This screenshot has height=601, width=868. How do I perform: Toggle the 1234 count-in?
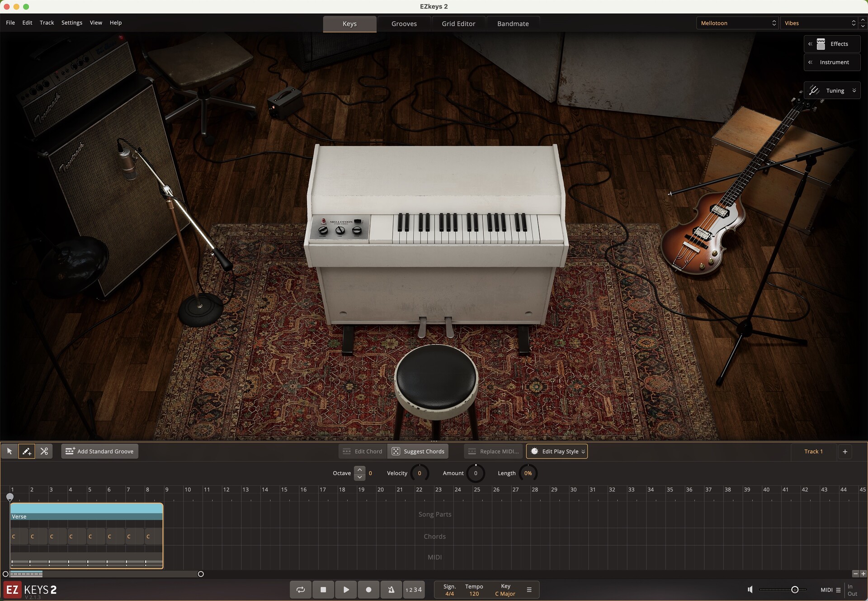point(414,590)
